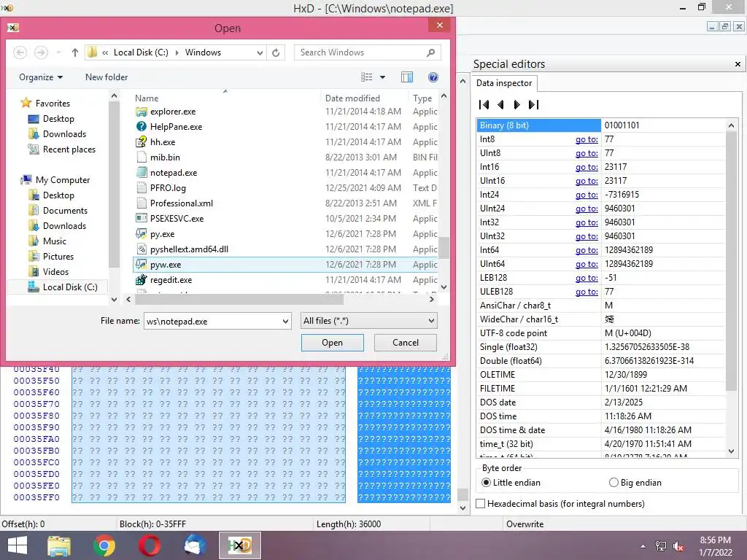The image size is (747, 560).
Task: Launch Opera browser from taskbar
Action: [149, 545]
